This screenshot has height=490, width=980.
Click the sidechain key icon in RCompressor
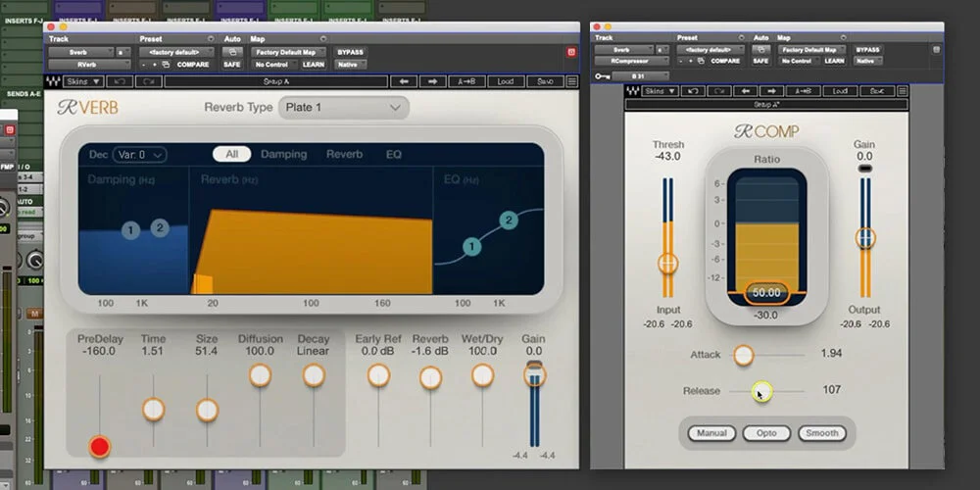(603, 76)
